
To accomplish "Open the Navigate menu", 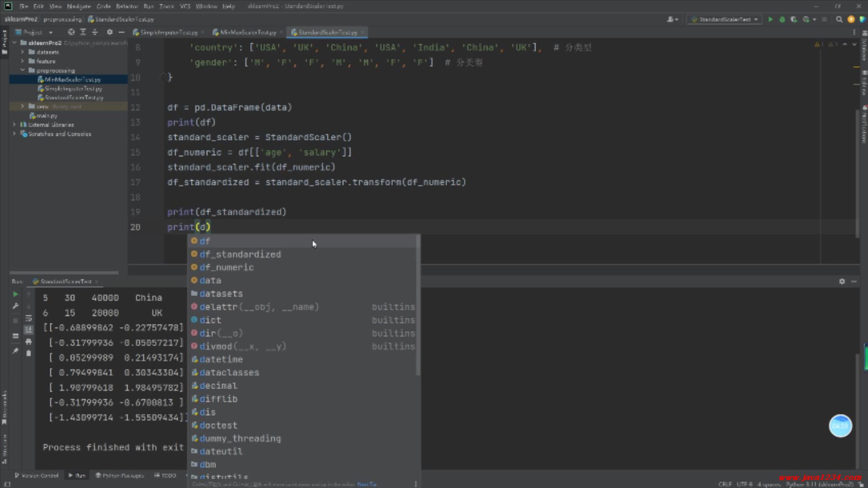I will 79,6.
